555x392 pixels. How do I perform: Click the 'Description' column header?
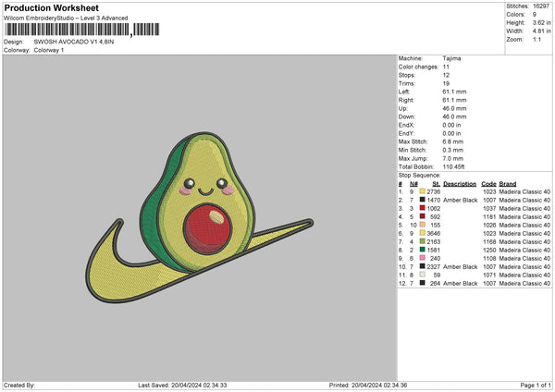pos(460,184)
